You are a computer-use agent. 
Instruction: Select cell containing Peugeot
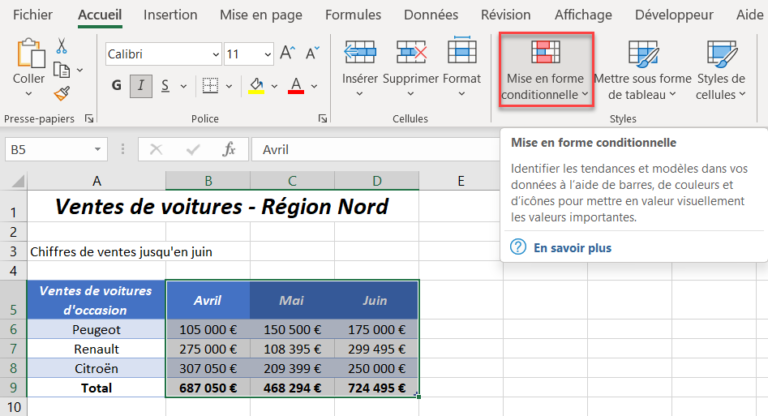click(x=97, y=329)
